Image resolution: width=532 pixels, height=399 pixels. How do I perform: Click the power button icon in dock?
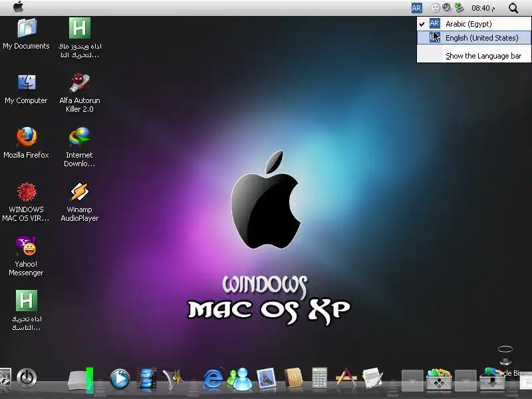[27, 378]
